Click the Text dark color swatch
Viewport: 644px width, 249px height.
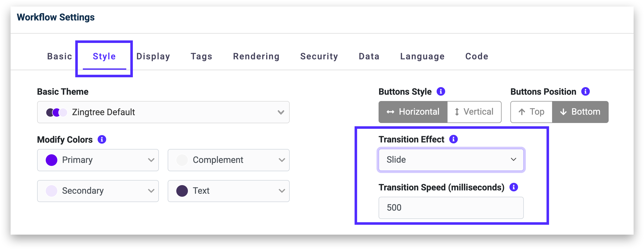[182, 191]
